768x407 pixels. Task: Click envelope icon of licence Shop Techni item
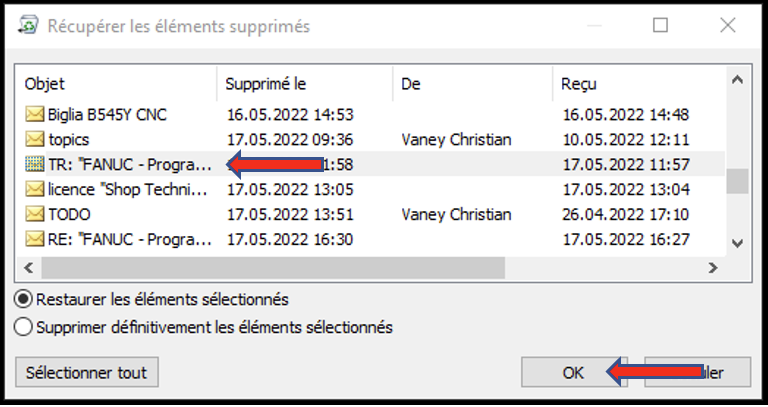coord(34,190)
